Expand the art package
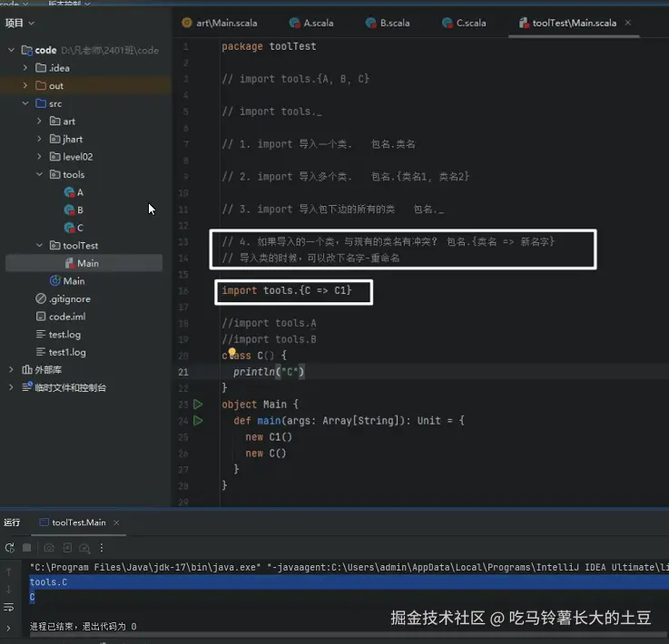Screen dimensions: 669x644 (39, 122)
